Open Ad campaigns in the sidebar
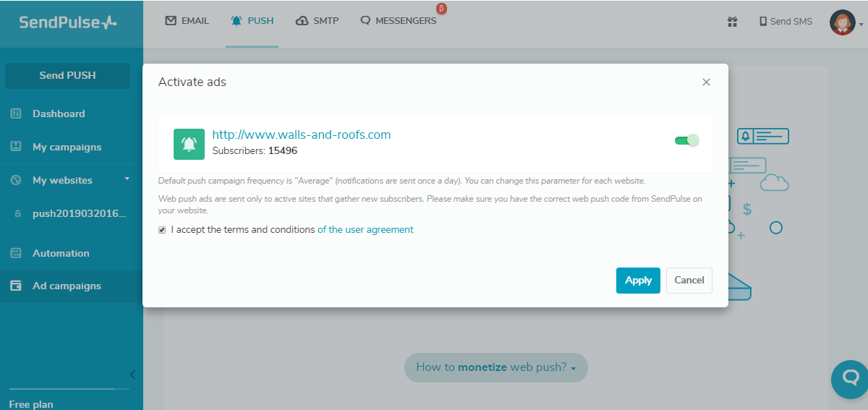This screenshot has height=410, width=868. pyautogui.click(x=67, y=286)
